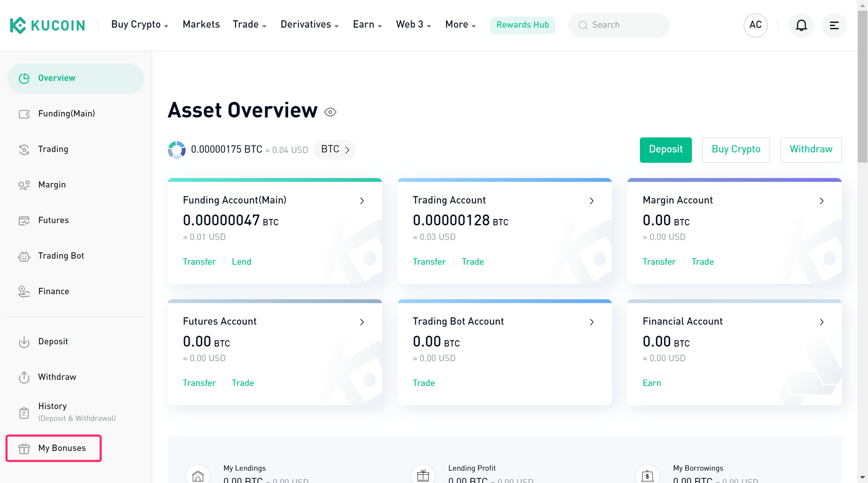Image resolution: width=868 pixels, height=483 pixels.
Task: Open Financial Account details chevron
Action: tap(821, 322)
